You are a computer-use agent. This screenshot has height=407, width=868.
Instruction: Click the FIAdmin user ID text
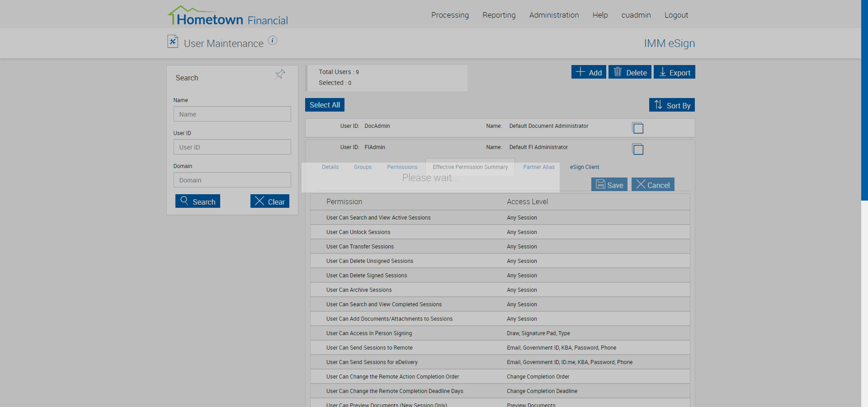375,147
